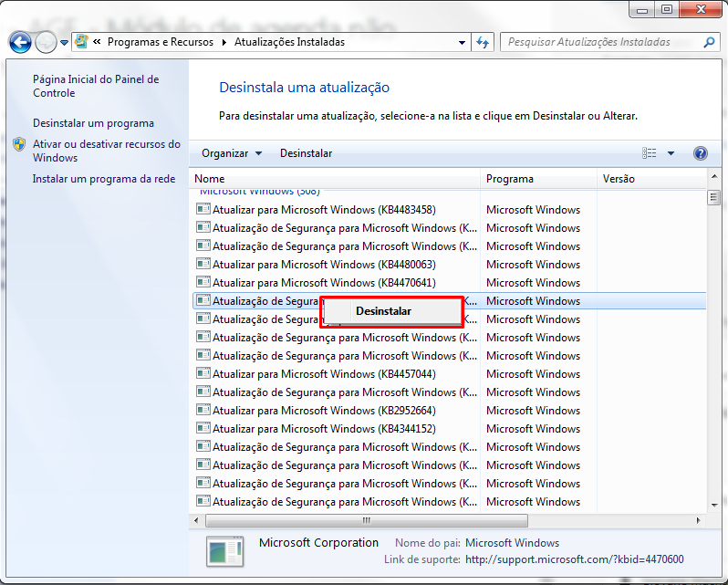Sort by the Nome column header
The image size is (728, 585).
point(335,179)
